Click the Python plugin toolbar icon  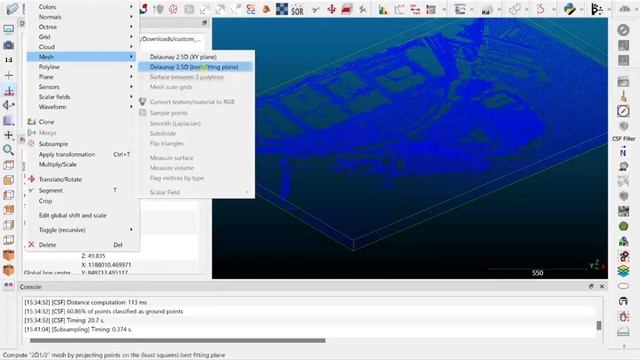(569, 9)
